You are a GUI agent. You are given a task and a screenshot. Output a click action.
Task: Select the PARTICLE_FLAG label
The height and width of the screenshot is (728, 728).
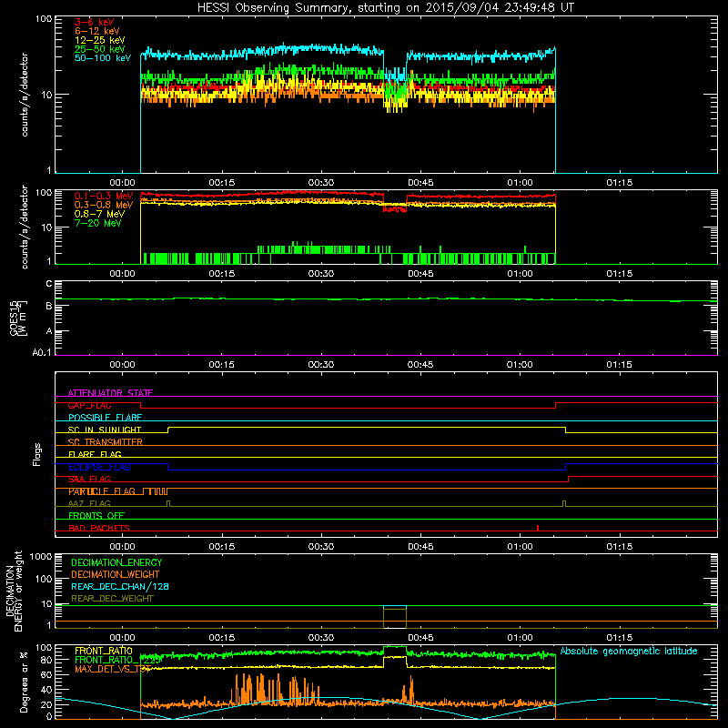click(102, 491)
